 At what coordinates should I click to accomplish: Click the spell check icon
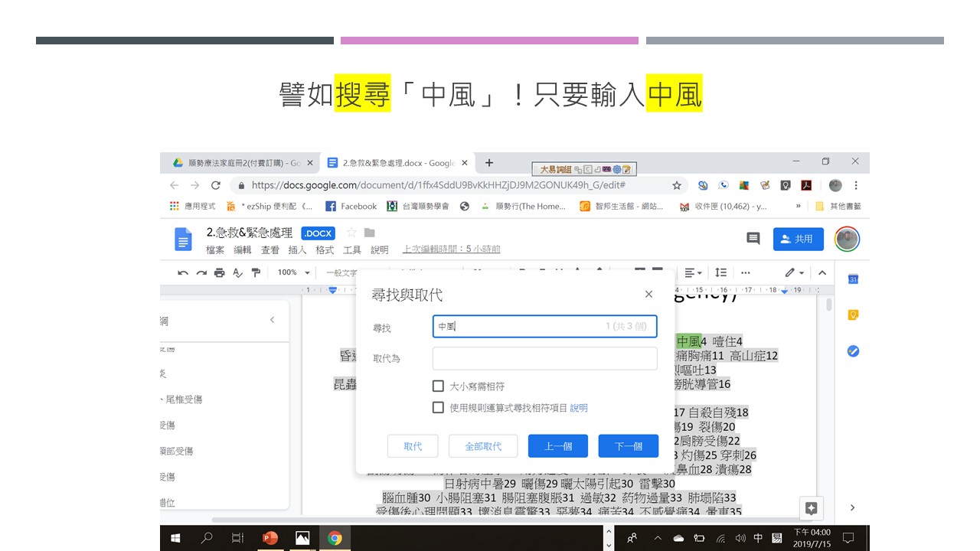pos(237,272)
